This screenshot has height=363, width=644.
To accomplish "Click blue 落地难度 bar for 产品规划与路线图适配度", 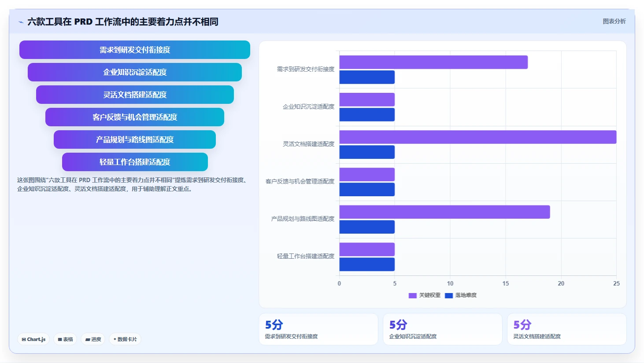I will [367, 227].
